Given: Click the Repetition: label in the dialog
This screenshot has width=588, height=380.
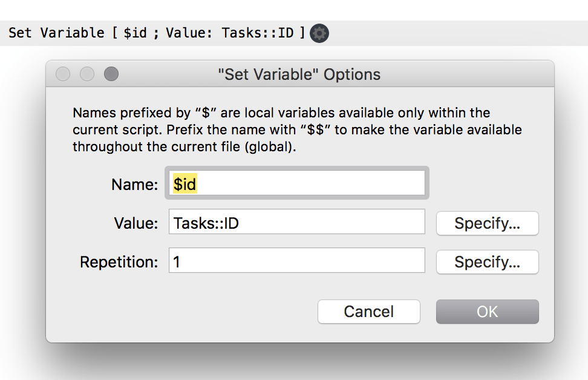Looking at the screenshot, I should pyautogui.click(x=119, y=262).
